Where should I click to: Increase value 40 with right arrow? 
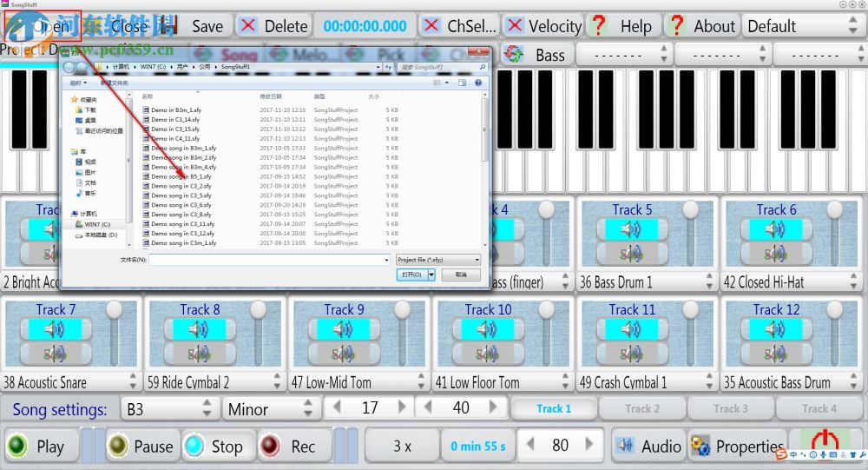(x=493, y=407)
